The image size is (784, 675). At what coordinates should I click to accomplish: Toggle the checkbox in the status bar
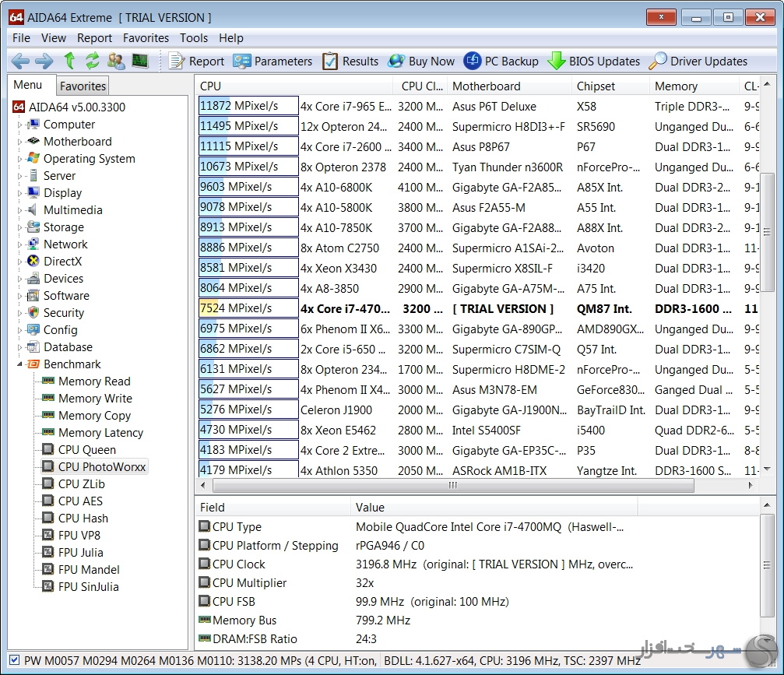pos(15,660)
